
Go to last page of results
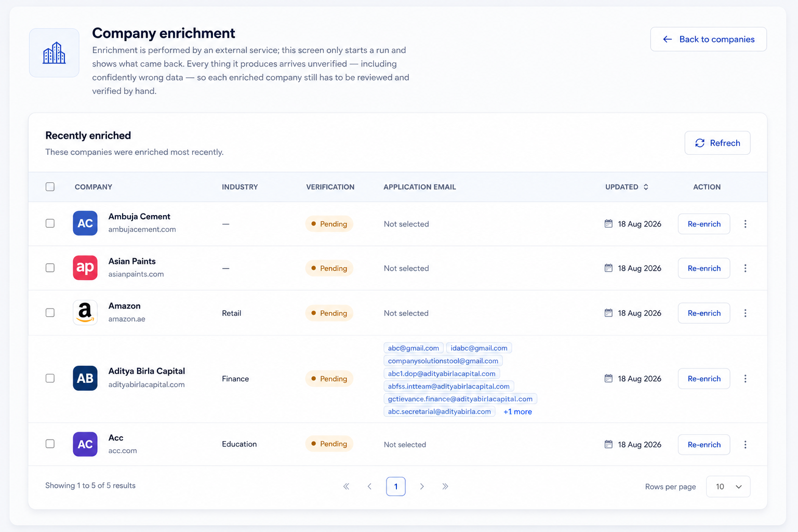click(445, 486)
